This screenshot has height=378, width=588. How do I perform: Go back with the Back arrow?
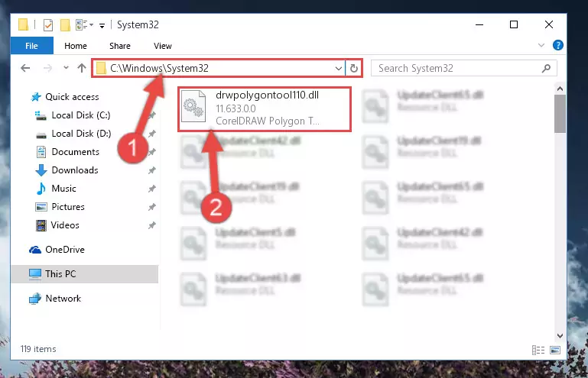click(x=25, y=68)
